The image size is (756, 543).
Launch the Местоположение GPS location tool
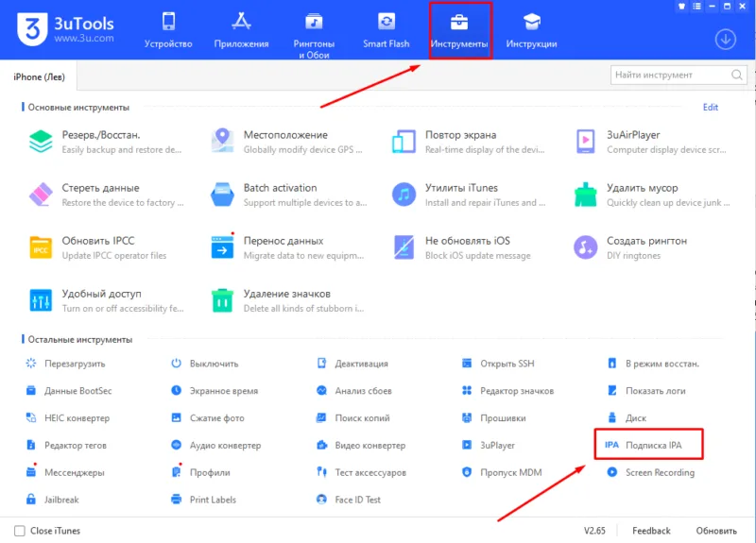222,142
